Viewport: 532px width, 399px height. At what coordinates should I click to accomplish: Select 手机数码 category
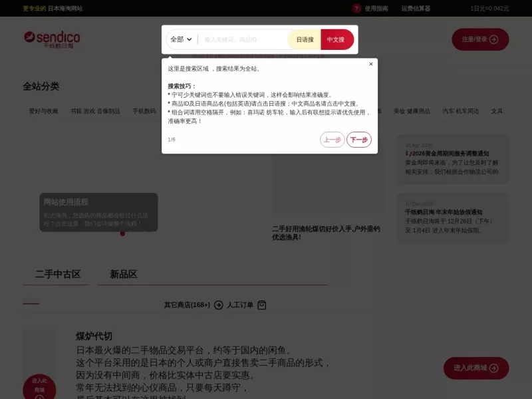click(144, 111)
